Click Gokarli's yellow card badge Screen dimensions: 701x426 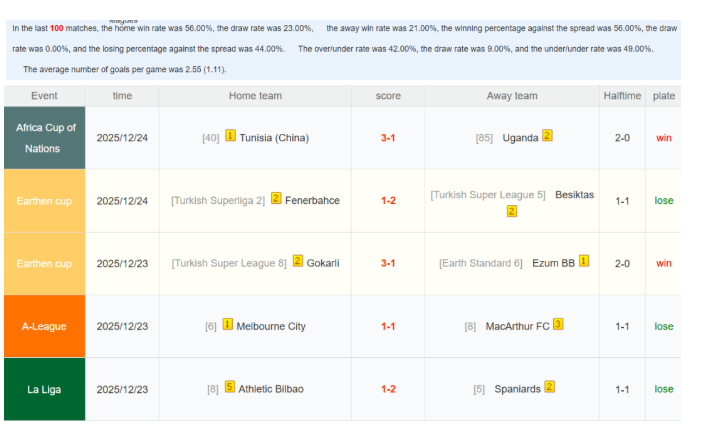point(297,262)
